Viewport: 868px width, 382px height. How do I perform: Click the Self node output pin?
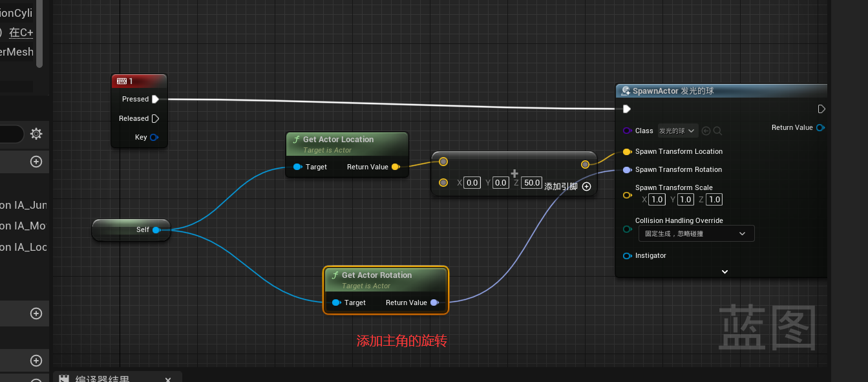[x=156, y=229]
